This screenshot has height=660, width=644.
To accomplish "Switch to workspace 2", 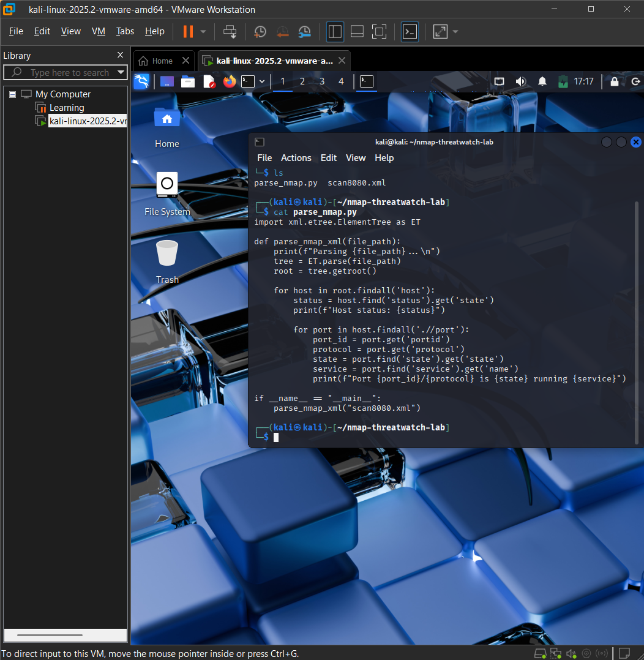I will pyautogui.click(x=302, y=81).
